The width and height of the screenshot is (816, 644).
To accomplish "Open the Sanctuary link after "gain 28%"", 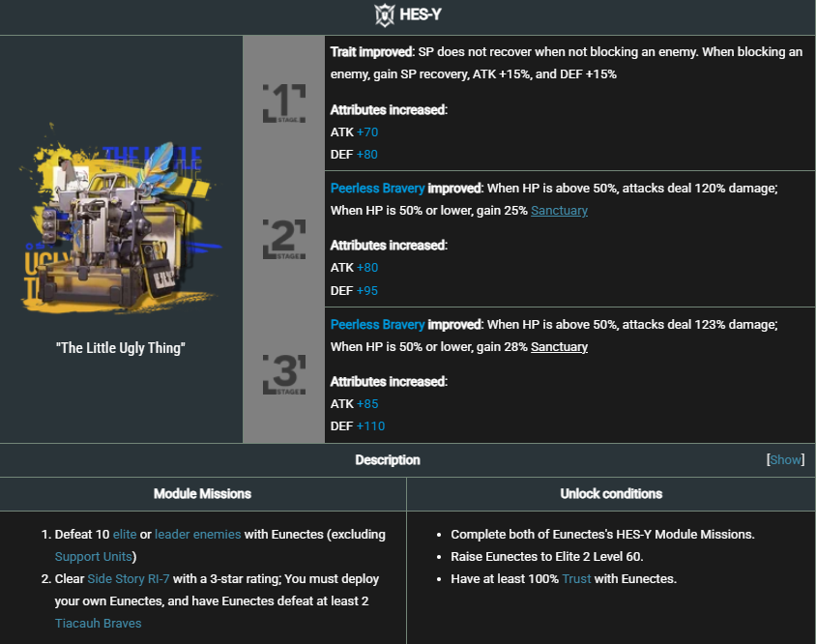I will (559, 347).
